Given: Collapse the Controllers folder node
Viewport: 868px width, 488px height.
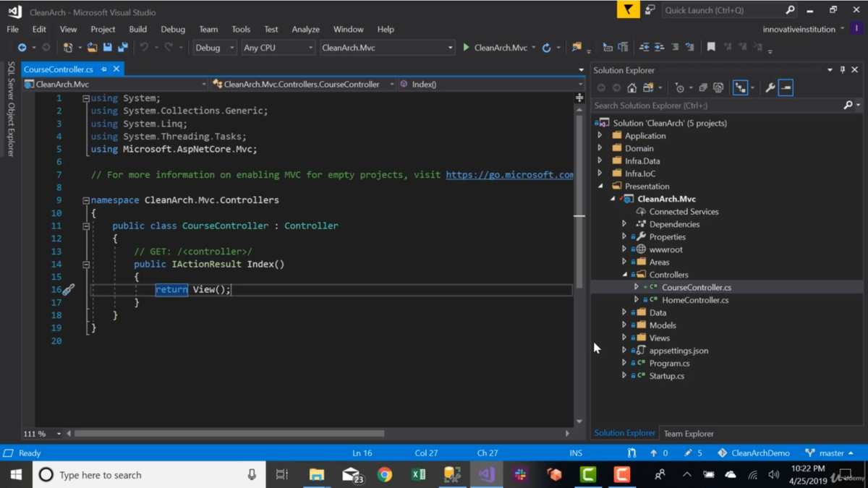Looking at the screenshot, I should (x=625, y=275).
